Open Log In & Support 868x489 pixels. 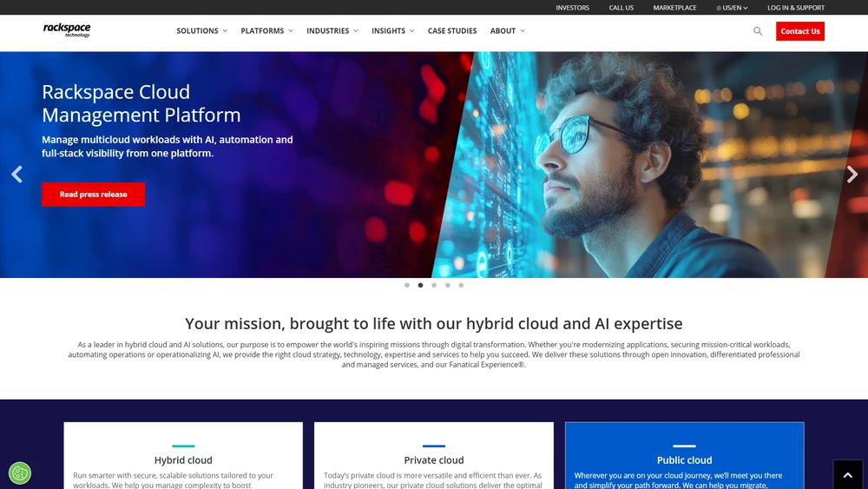click(795, 8)
